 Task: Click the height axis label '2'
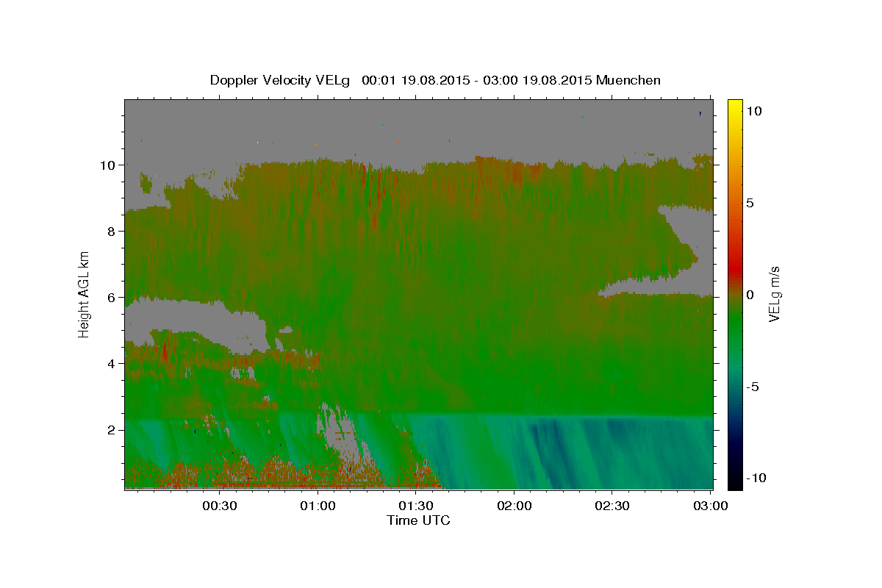tap(110, 429)
